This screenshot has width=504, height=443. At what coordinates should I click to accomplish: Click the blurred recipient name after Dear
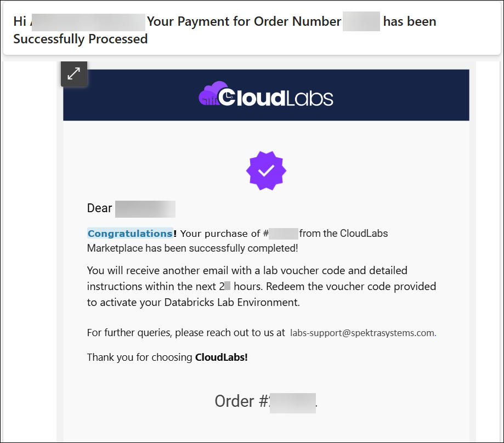pos(145,209)
